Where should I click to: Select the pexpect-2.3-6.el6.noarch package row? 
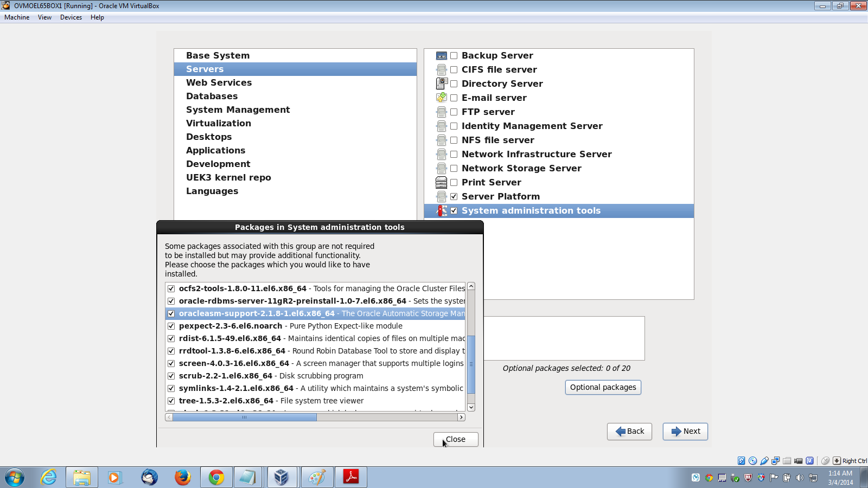coord(315,326)
